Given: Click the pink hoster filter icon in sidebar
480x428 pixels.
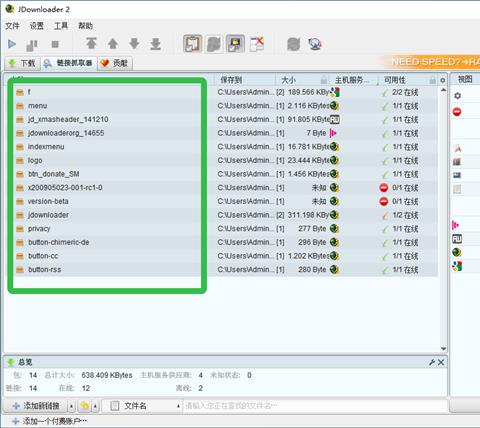Looking at the screenshot, I should (x=455, y=225).
